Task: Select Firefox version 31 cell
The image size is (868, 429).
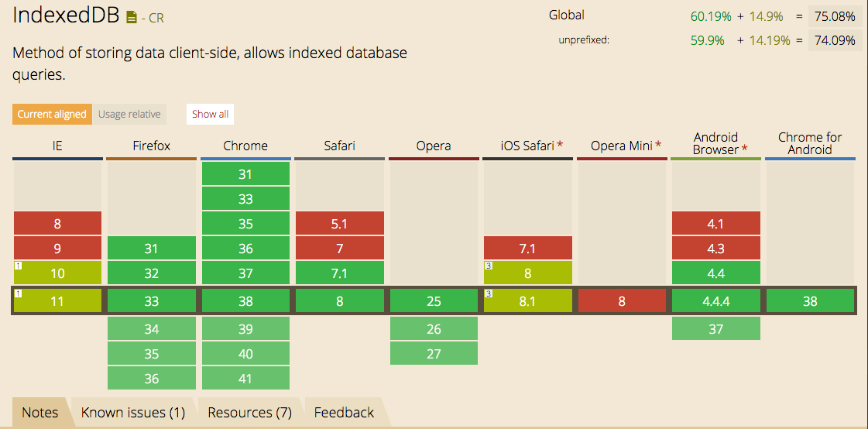Action: coord(152,248)
